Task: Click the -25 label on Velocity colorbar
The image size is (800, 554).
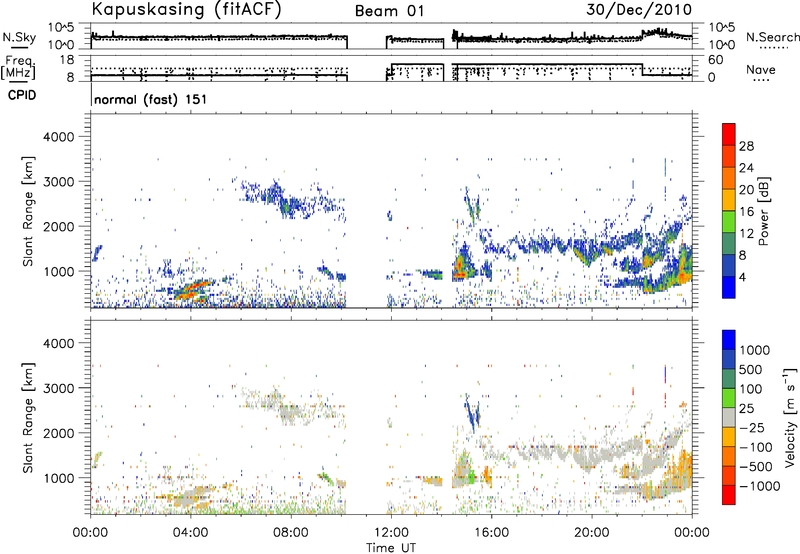Action: 752,427
